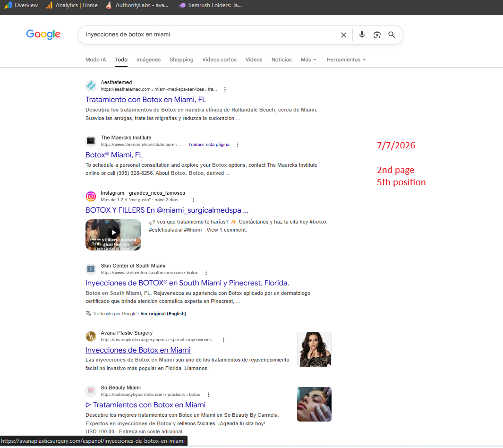
Task: Select the Todo tab
Action: (x=121, y=60)
